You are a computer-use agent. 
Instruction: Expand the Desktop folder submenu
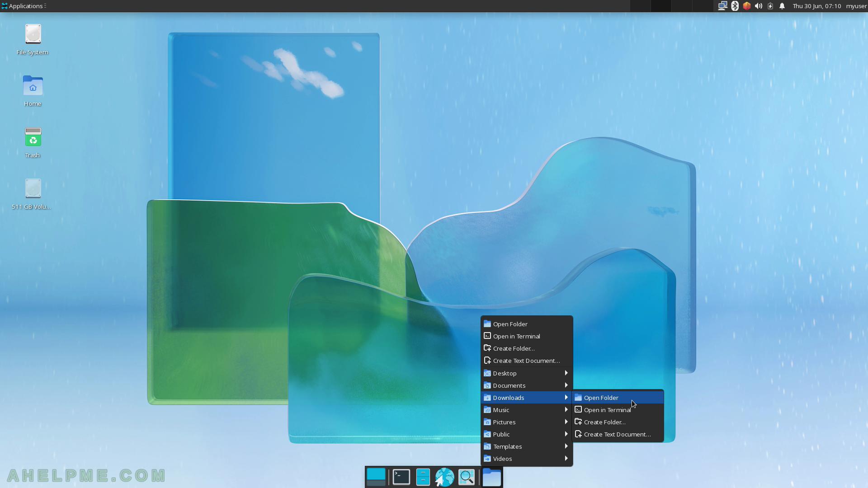tap(527, 373)
